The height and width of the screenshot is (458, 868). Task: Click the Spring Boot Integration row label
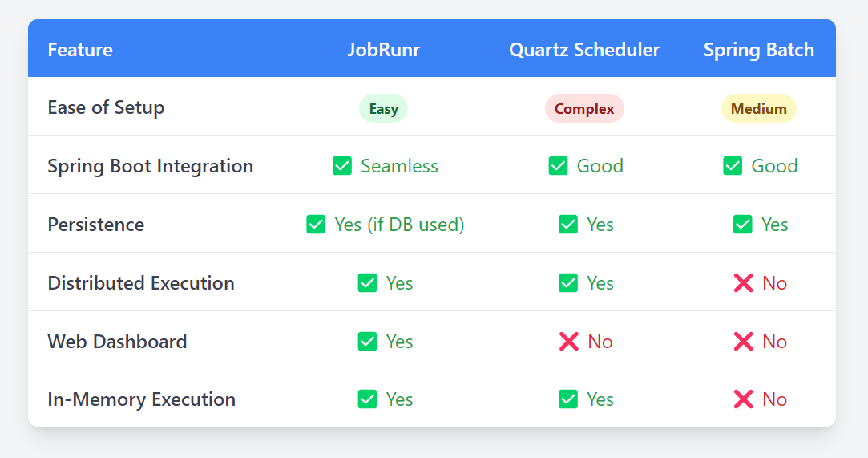click(151, 166)
